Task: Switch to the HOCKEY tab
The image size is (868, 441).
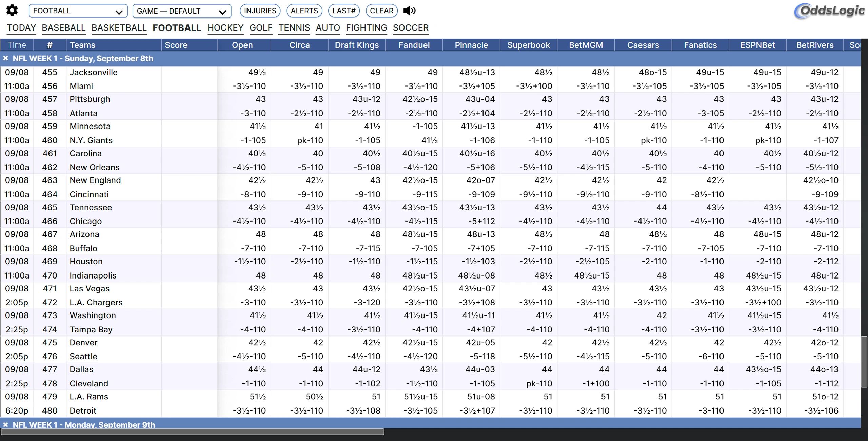Action: [225, 28]
